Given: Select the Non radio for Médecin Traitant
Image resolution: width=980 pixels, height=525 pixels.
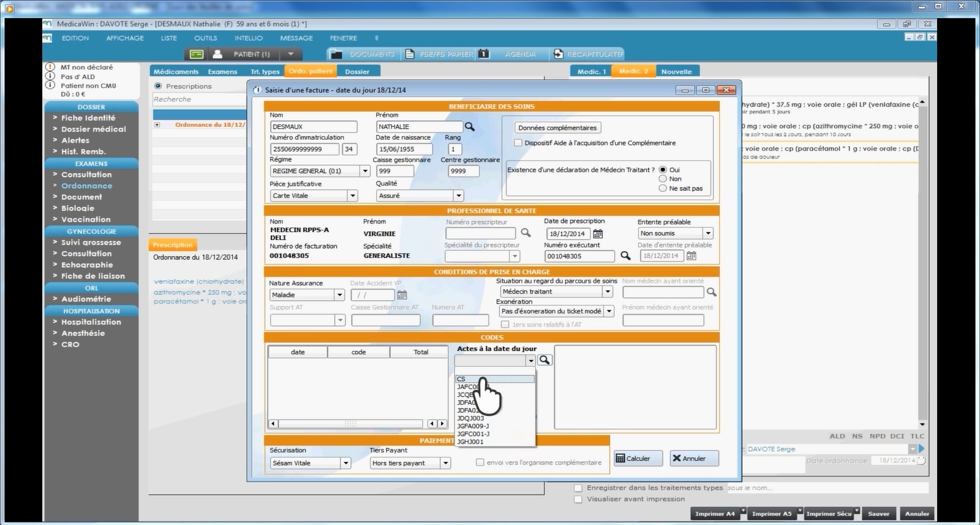Looking at the screenshot, I should click(x=663, y=179).
